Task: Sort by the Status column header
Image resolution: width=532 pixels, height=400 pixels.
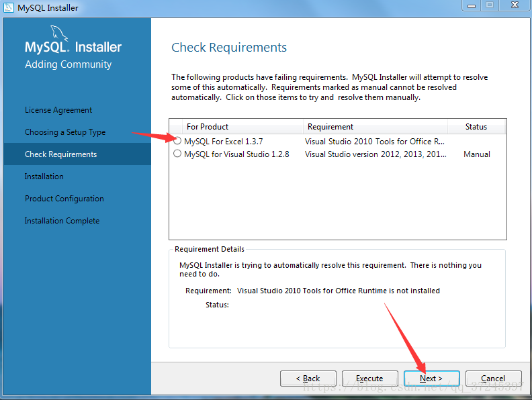Action: point(476,127)
